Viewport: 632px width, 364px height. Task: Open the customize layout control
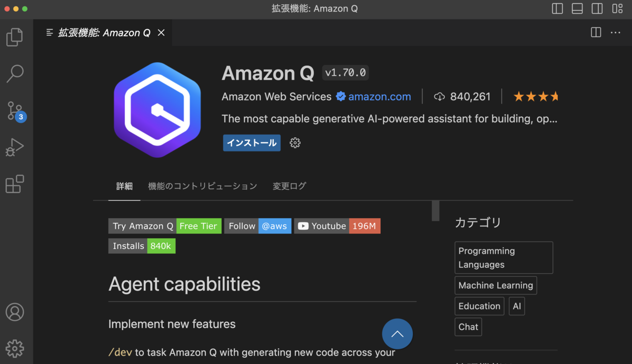617,8
